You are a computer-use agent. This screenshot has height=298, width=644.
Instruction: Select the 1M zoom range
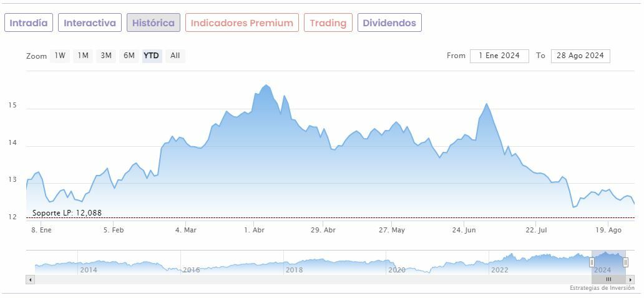[x=83, y=56]
